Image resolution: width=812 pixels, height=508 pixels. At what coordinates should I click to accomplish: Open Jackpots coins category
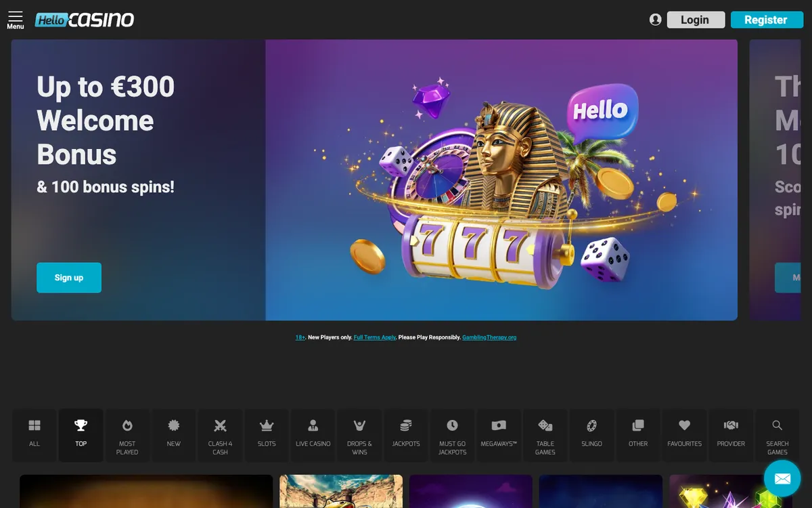point(406,435)
